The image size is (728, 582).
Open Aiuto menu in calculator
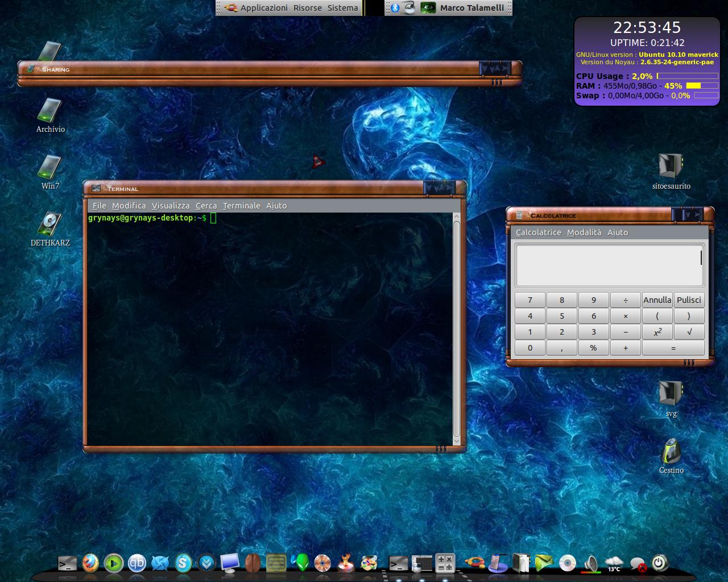[618, 232]
